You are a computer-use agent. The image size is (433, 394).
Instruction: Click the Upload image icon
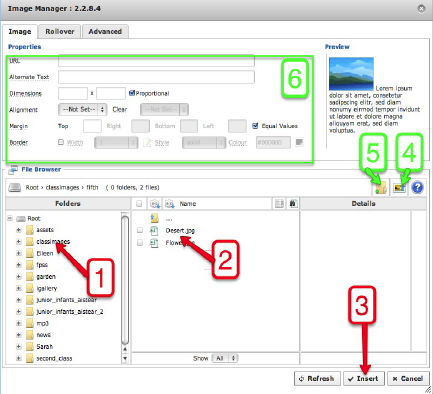tap(399, 188)
